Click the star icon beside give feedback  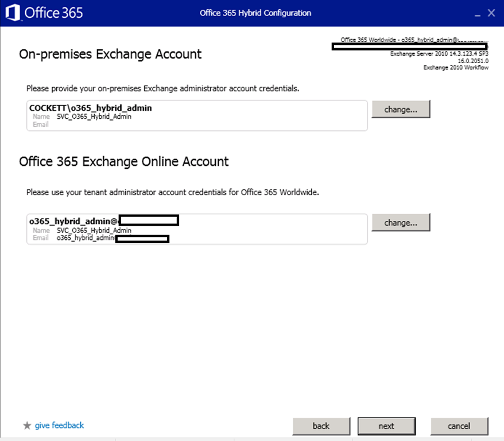click(27, 425)
